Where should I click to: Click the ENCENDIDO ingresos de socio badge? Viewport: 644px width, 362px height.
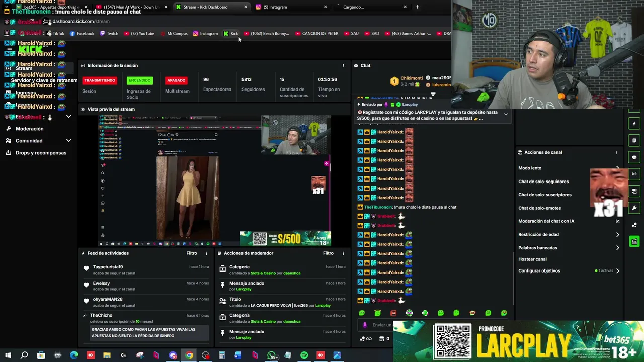pos(139,80)
